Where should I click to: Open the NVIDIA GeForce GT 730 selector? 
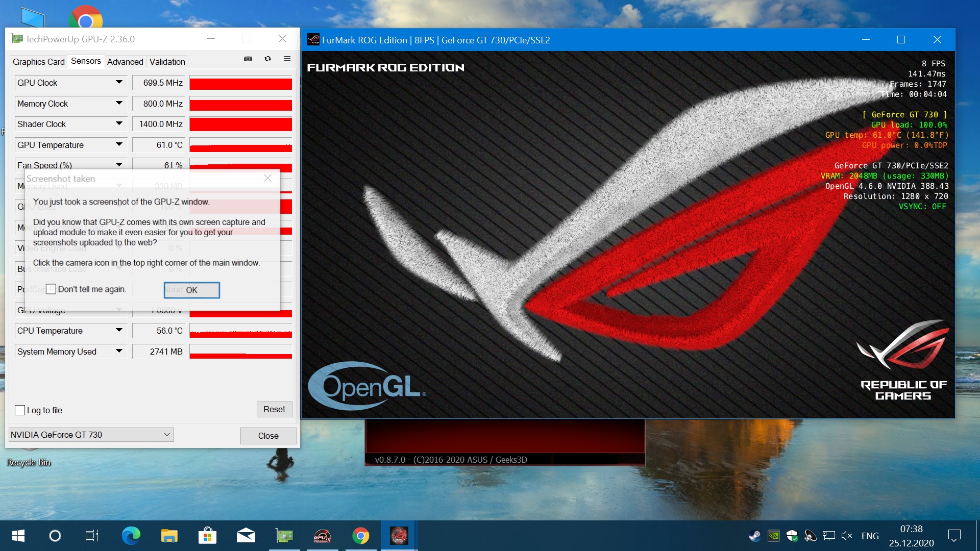click(x=91, y=435)
